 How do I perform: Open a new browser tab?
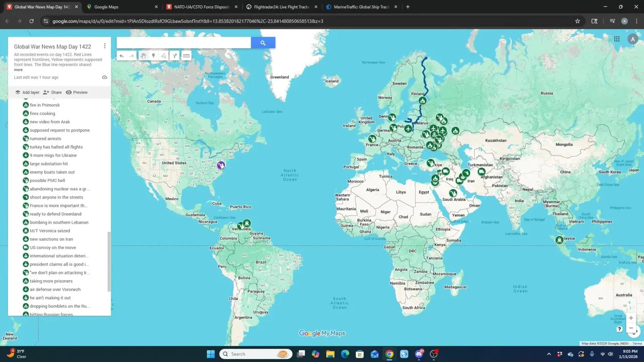[408, 7]
